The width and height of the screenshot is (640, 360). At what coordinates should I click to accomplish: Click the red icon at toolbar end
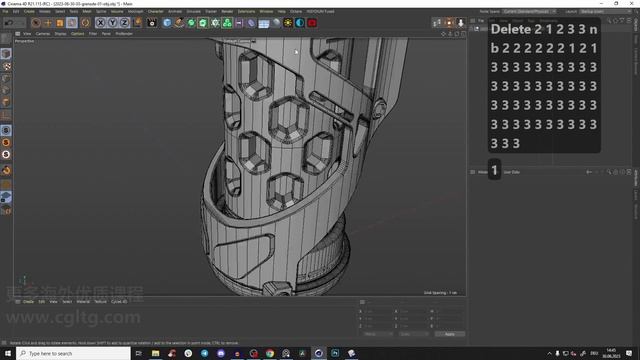click(312, 23)
